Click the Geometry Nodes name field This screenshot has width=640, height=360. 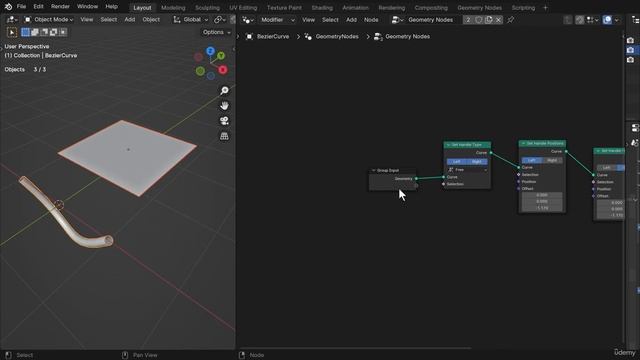click(x=430, y=20)
